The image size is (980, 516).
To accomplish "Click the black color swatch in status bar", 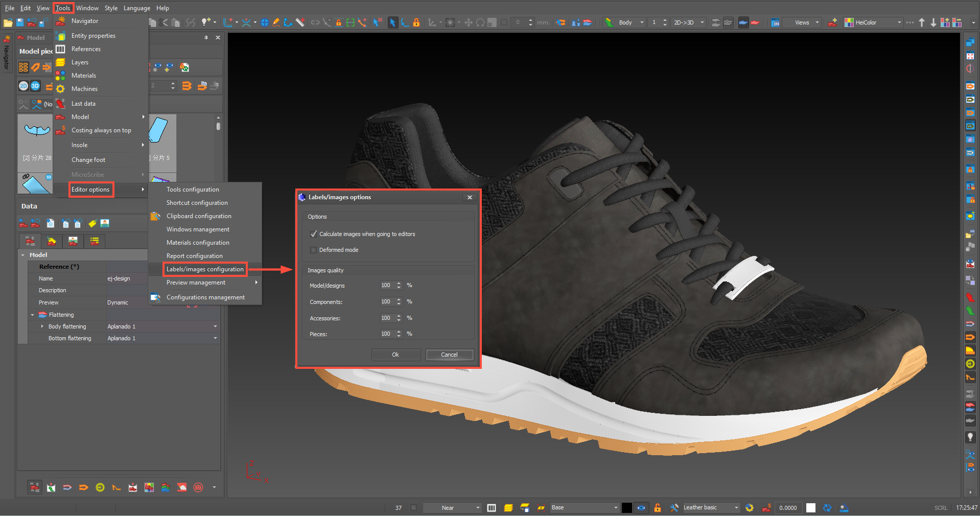I will click(626, 508).
